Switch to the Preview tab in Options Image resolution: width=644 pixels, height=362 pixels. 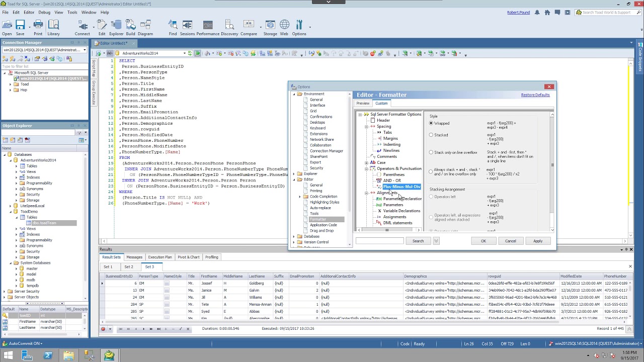pyautogui.click(x=363, y=103)
